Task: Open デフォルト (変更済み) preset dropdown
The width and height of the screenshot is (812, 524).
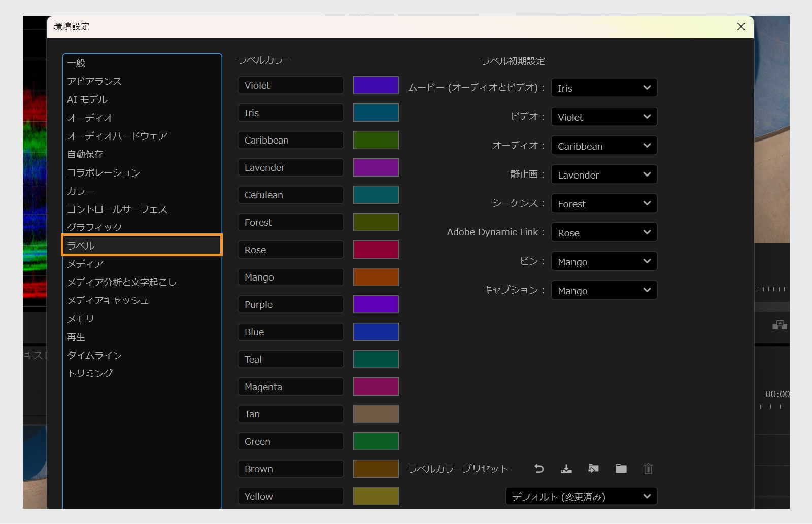Action: click(581, 496)
